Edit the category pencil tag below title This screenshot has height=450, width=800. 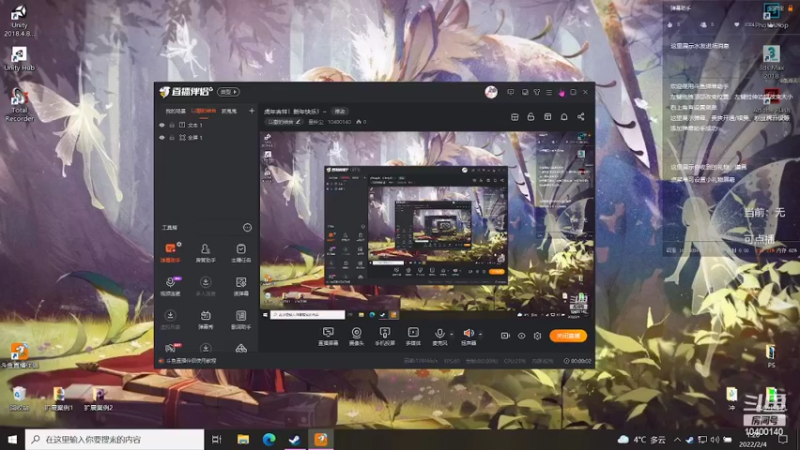[285, 122]
